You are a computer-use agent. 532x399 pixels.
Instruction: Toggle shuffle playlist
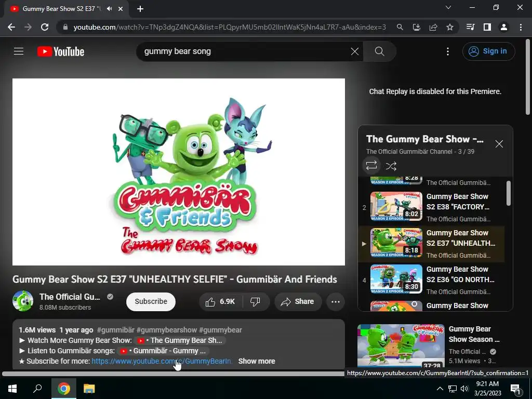391,166
